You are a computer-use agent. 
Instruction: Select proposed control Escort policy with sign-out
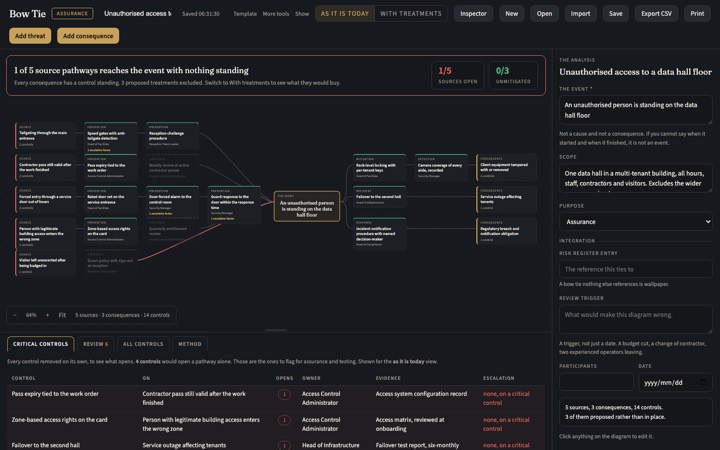pos(111,263)
